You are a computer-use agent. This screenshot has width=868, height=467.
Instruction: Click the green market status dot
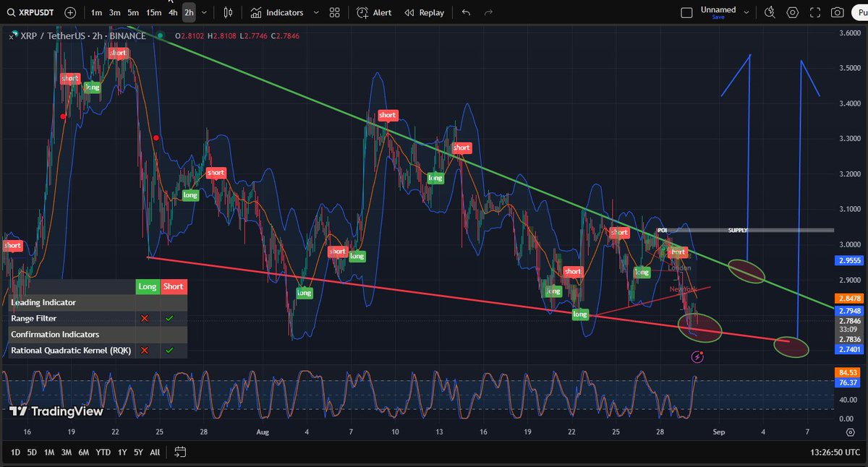160,35
